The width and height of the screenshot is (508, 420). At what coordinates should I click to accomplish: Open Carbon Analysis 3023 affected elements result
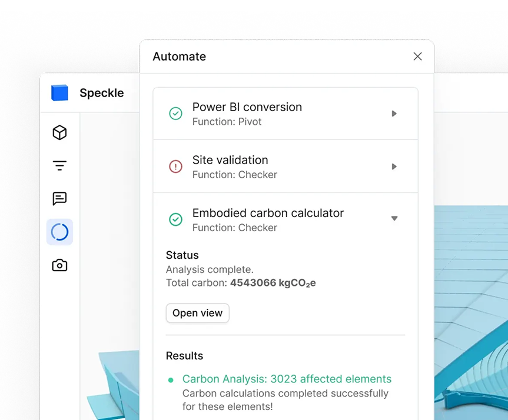click(x=287, y=379)
